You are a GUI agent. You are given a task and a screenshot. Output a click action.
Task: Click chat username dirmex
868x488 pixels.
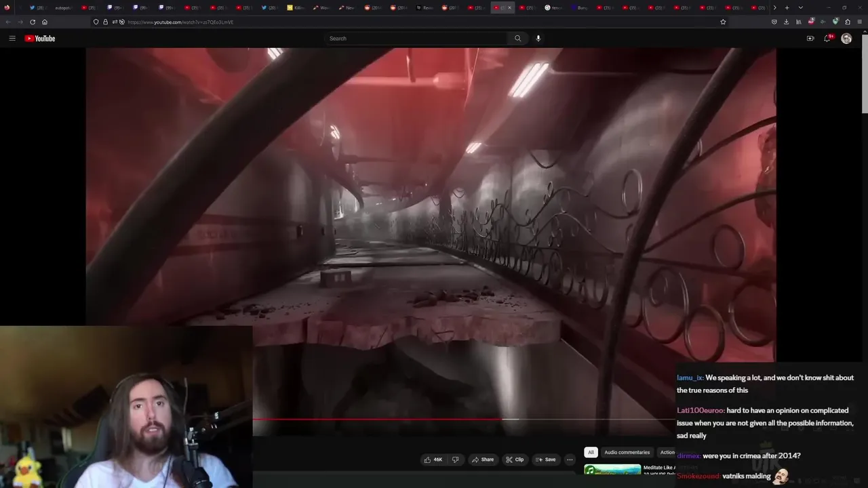688,455
